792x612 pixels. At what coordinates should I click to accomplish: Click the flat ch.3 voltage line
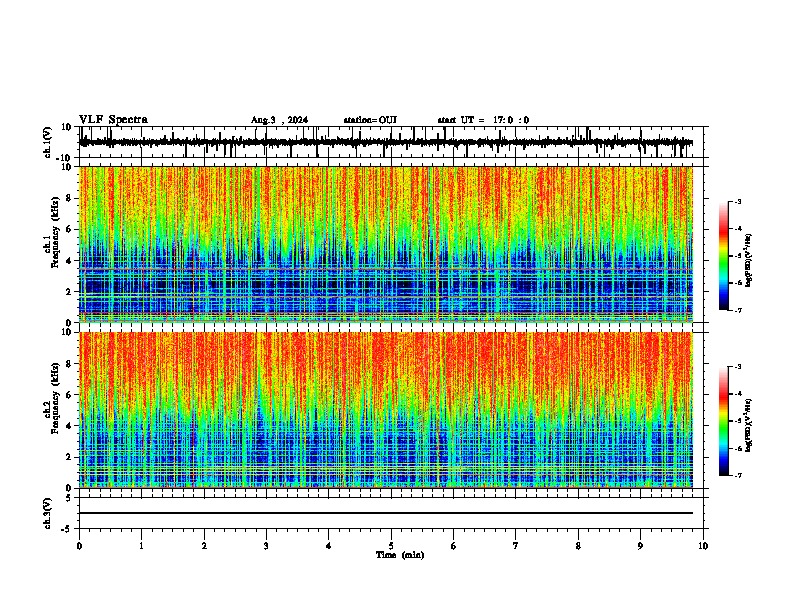(x=386, y=513)
